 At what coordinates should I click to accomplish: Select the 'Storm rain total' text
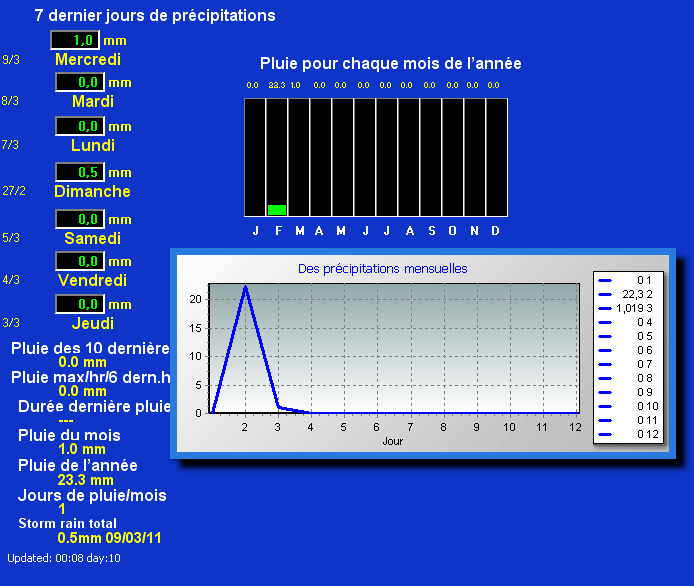(68, 523)
